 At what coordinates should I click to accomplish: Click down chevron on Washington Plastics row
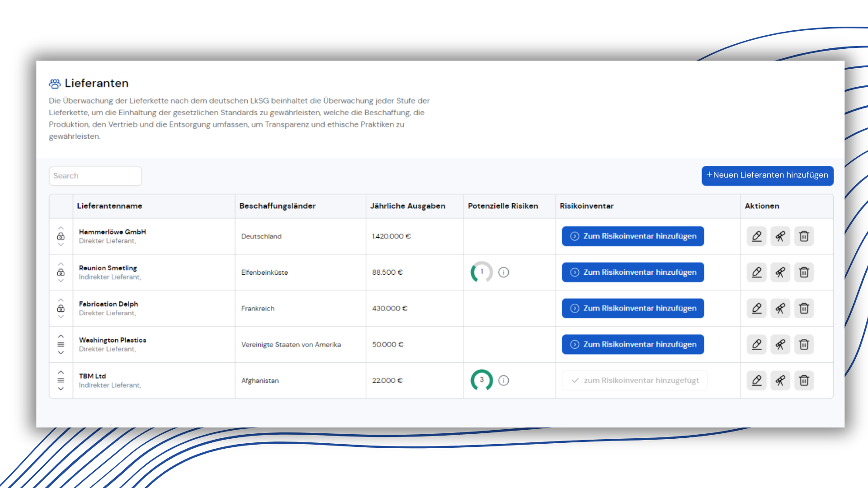[x=61, y=353]
